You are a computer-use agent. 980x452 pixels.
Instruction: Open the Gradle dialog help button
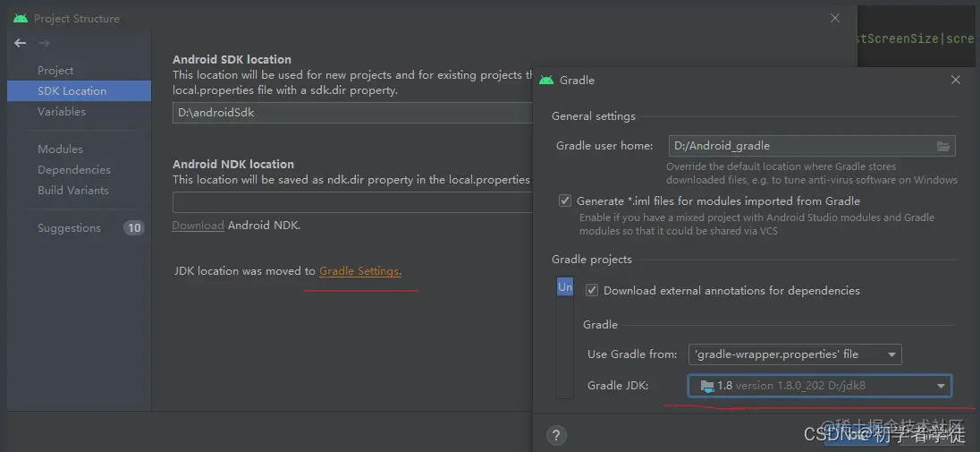(x=555, y=435)
